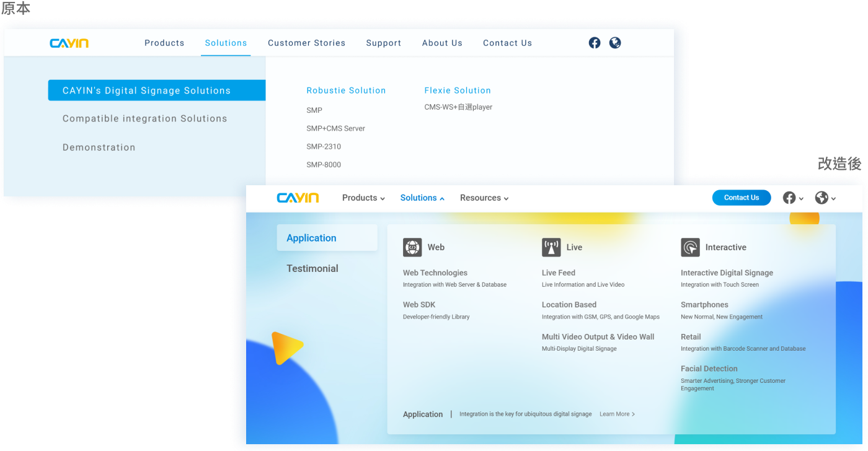Viewport: 868px width, 451px height.
Task: Click 'Integration with Touch Screen' text
Action: 720,285
